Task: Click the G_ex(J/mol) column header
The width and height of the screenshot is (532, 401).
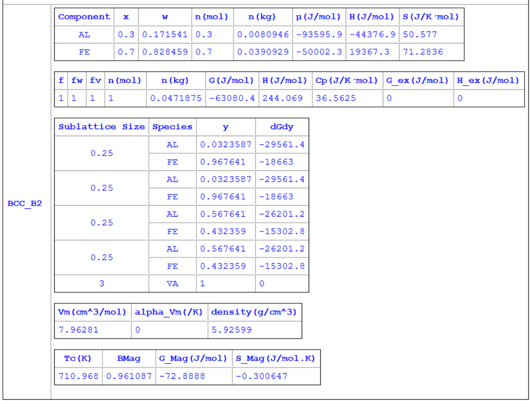Action: 418,81
